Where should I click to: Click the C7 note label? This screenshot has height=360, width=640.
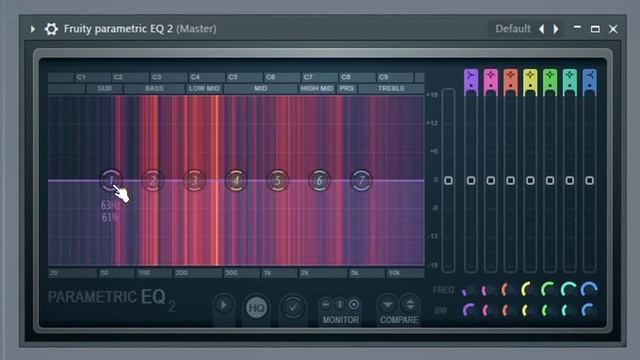coord(308,77)
